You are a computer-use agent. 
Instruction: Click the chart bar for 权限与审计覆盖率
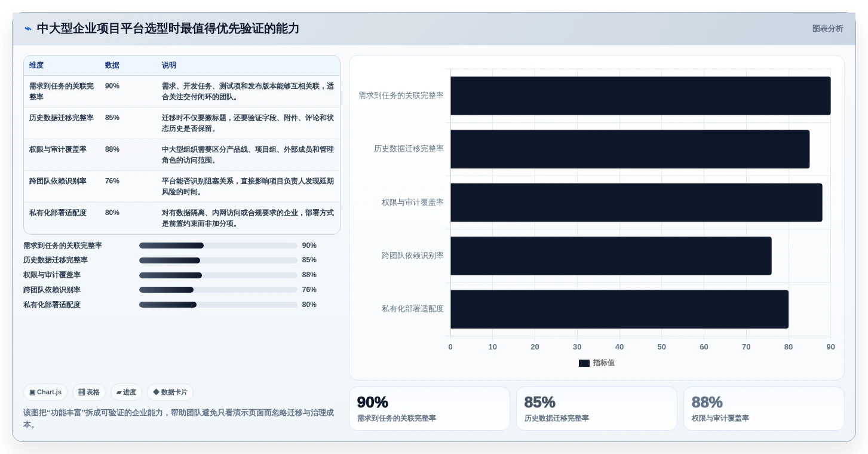[x=636, y=203]
